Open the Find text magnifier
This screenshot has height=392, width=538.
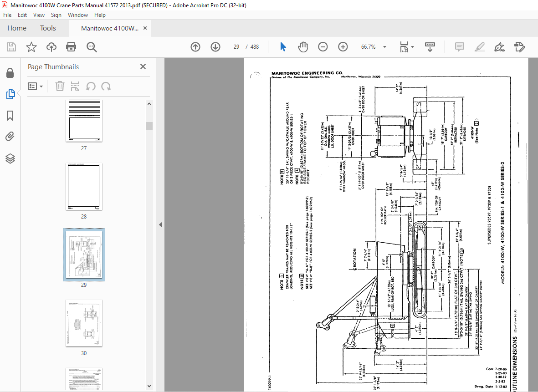[92, 47]
